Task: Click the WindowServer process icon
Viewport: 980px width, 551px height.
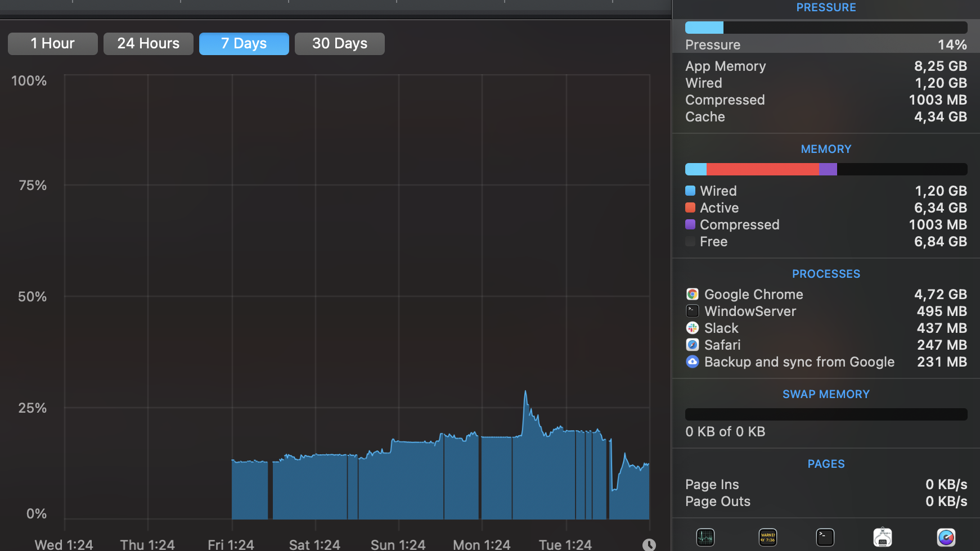Action: point(693,311)
